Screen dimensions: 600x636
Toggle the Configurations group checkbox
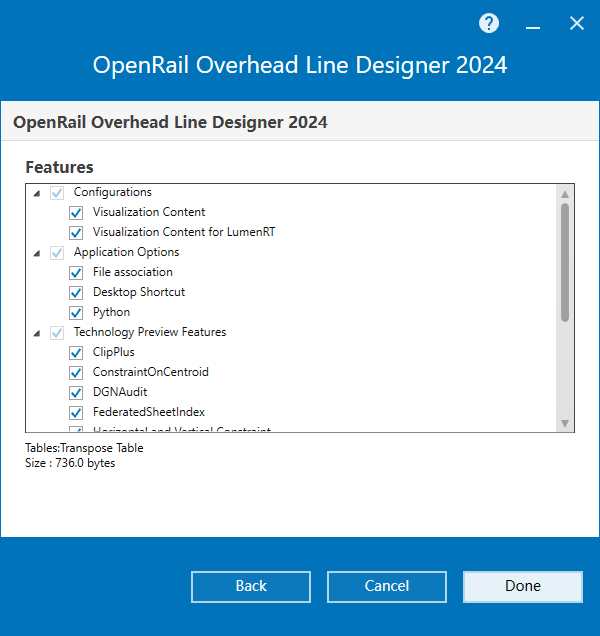57,193
